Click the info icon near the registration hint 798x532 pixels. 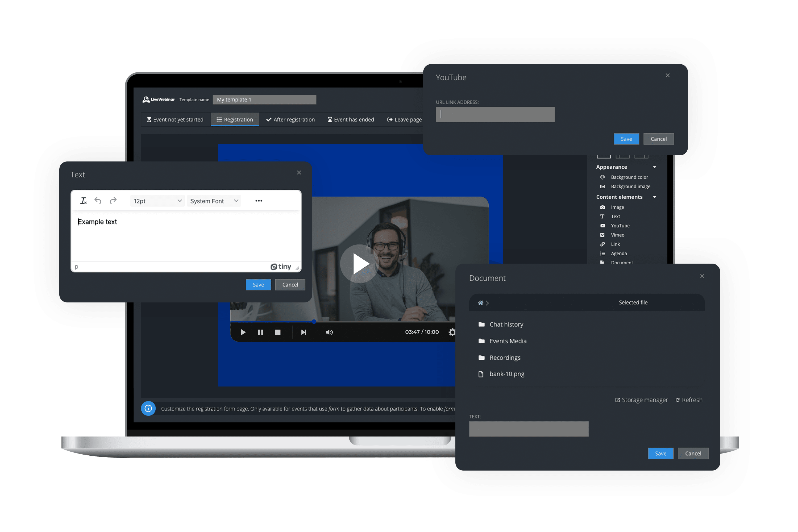tap(148, 409)
